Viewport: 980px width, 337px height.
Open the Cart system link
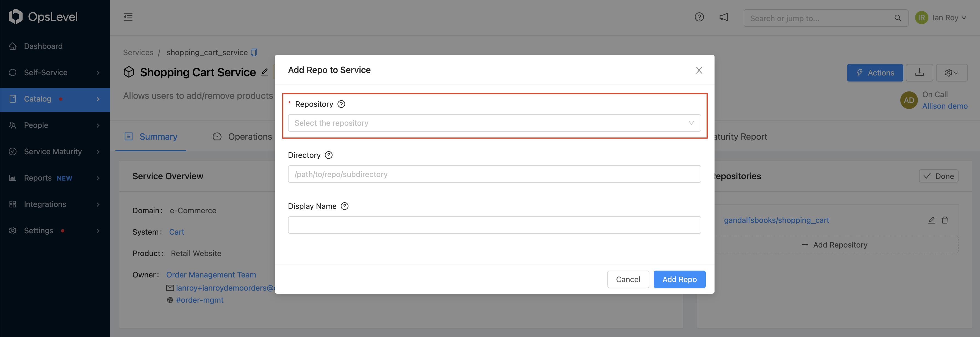[x=176, y=232]
